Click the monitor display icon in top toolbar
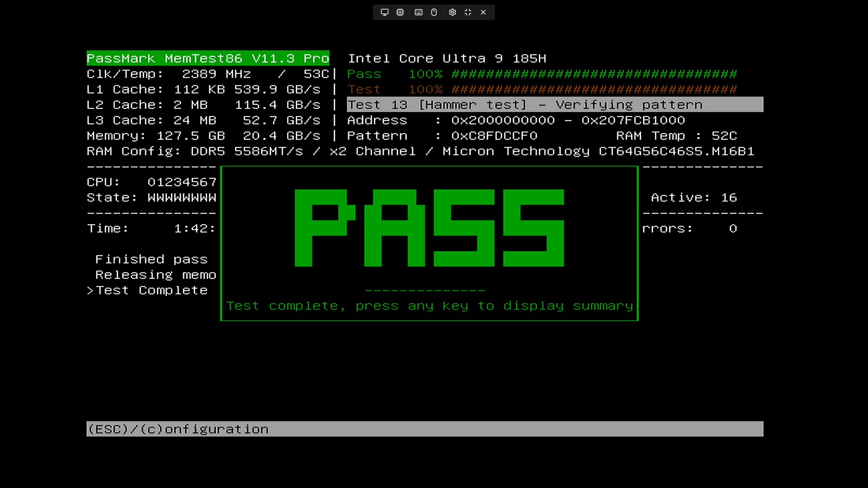868x488 pixels. pos(384,12)
